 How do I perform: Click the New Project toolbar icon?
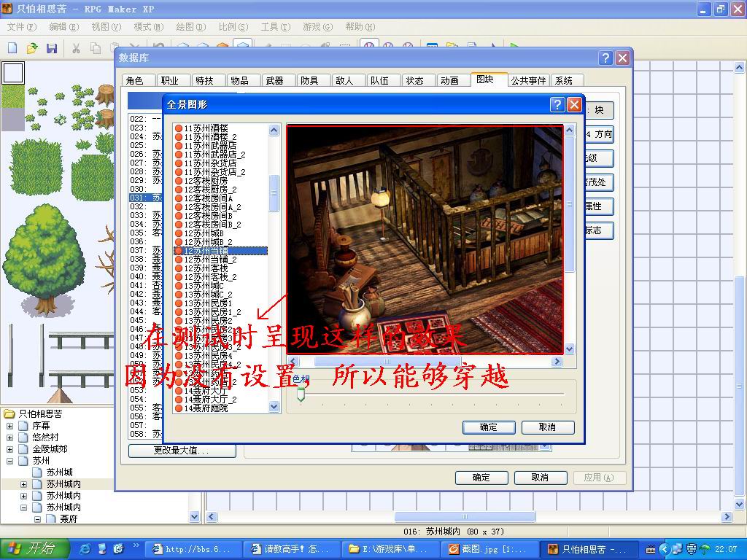click(x=13, y=47)
